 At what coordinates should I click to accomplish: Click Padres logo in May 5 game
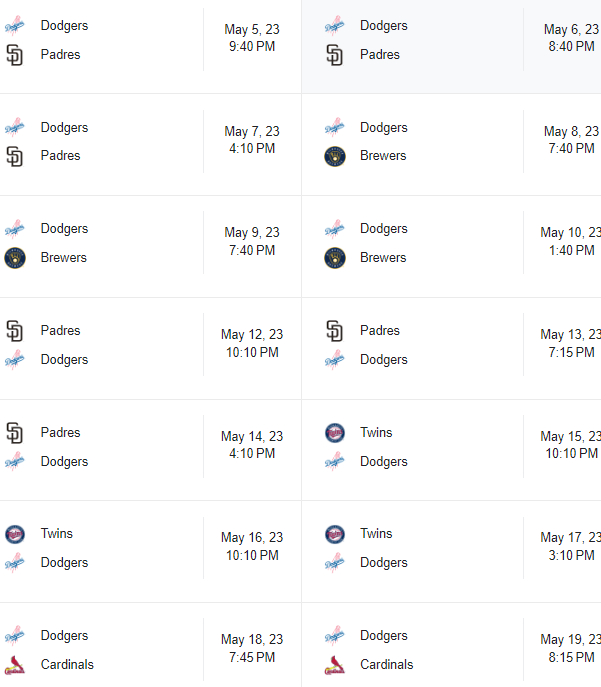(x=14, y=55)
